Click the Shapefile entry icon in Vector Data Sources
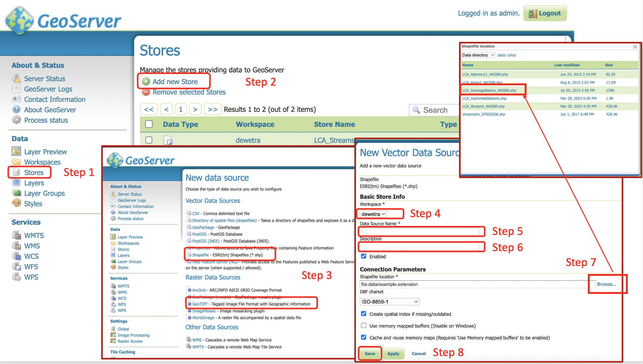The width and height of the screenshot is (643, 364). coord(189,255)
